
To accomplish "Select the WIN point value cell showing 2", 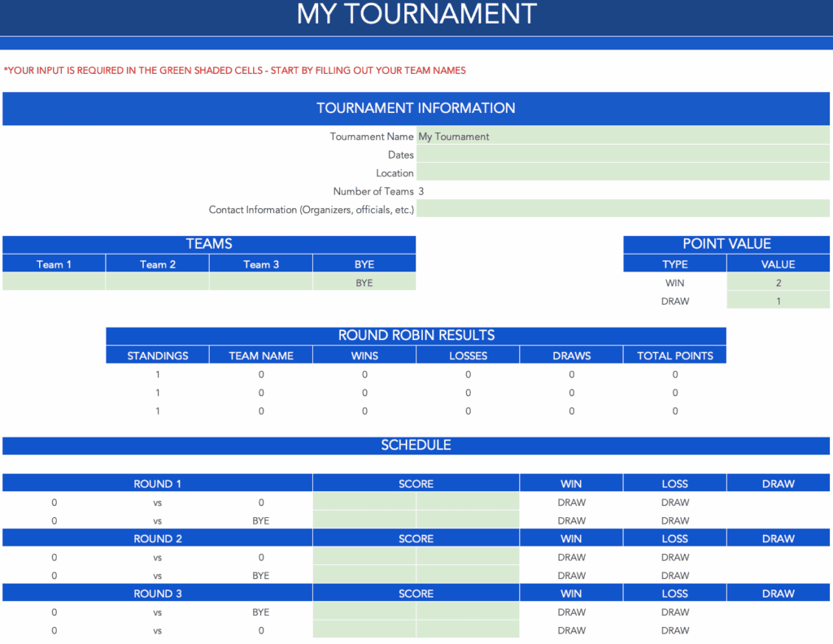I will (778, 282).
